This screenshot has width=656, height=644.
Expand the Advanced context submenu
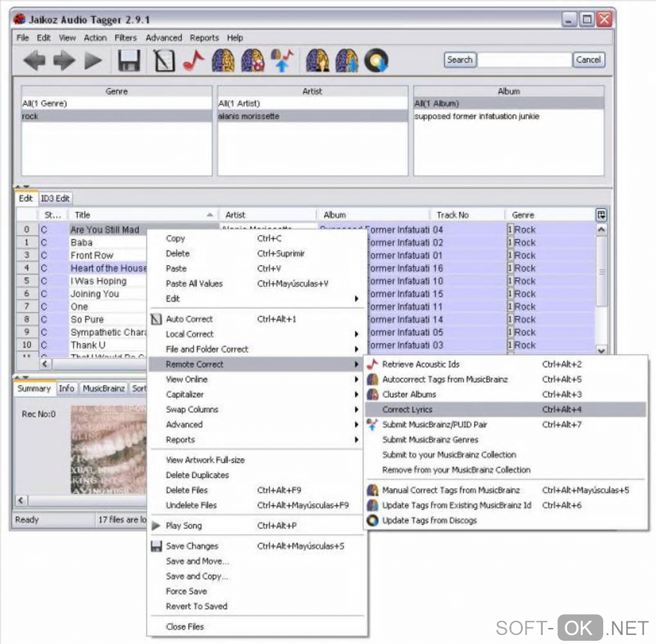pyautogui.click(x=356, y=425)
